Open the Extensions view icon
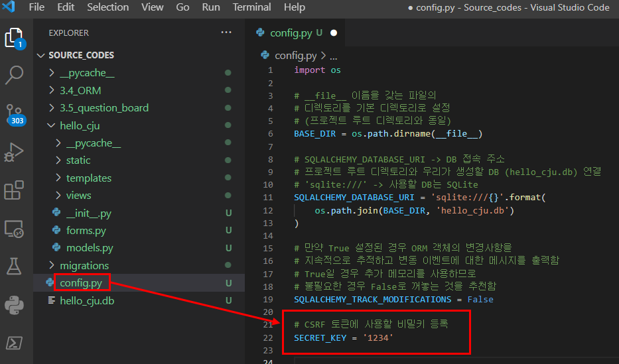The height and width of the screenshot is (364, 619). click(x=14, y=190)
